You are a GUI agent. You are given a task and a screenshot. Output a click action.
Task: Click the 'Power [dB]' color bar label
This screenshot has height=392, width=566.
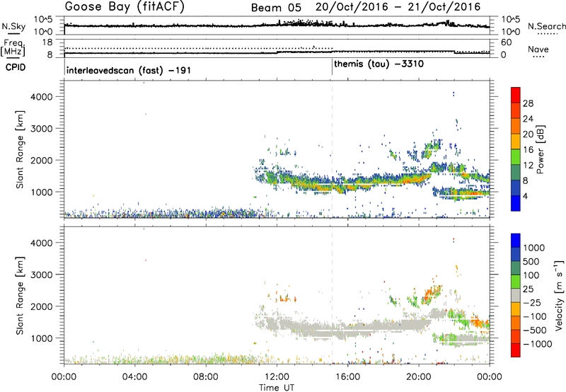pos(541,149)
